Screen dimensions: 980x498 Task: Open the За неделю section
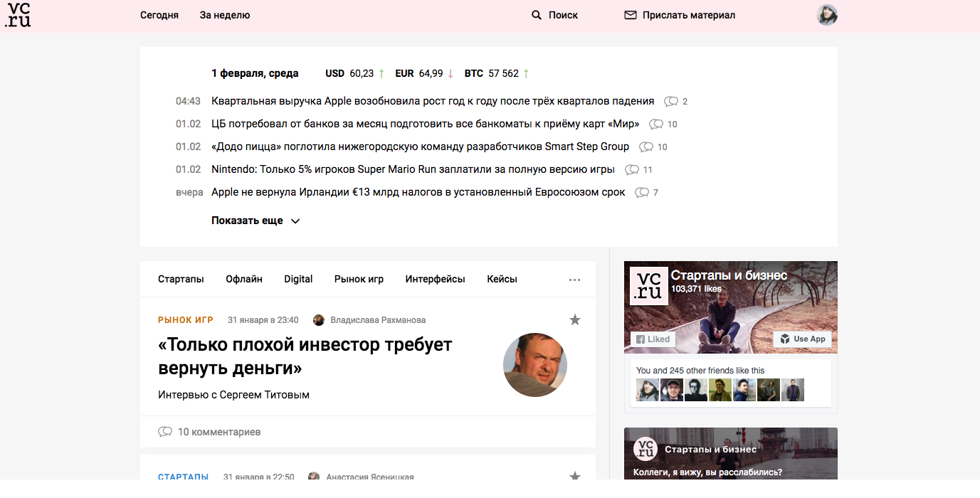click(x=225, y=15)
